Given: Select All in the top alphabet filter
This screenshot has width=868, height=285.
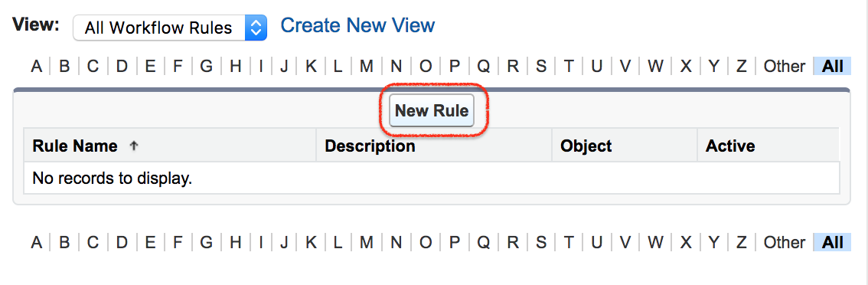Looking at the screenshot, I should 832,67.
